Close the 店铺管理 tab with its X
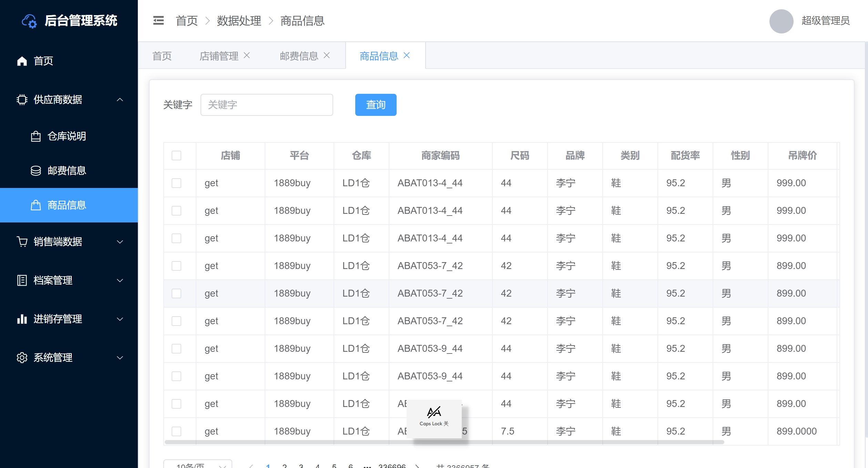868x468 pixels. coord(247,55)
